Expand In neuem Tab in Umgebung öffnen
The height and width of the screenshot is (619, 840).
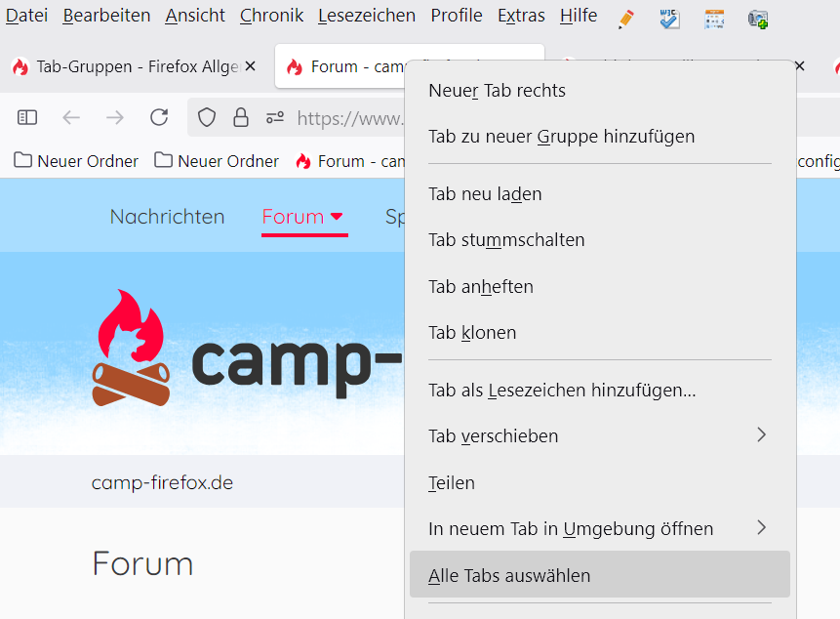600,529
